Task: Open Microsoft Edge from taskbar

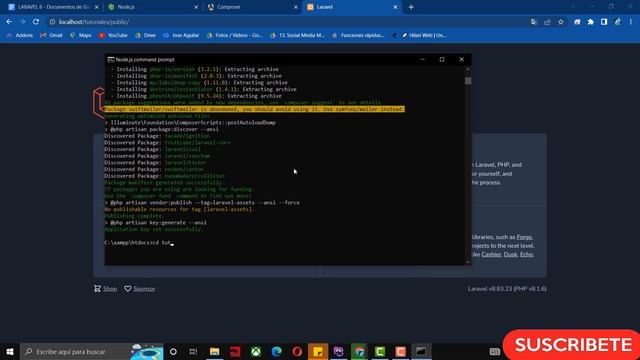Action: tap(276, 351)
